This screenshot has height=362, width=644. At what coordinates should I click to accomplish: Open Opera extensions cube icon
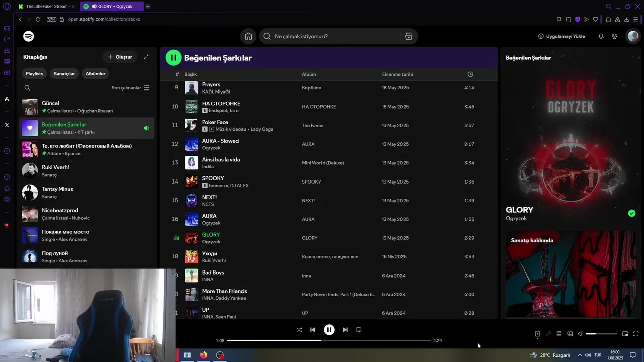click(x=608, y=19)
